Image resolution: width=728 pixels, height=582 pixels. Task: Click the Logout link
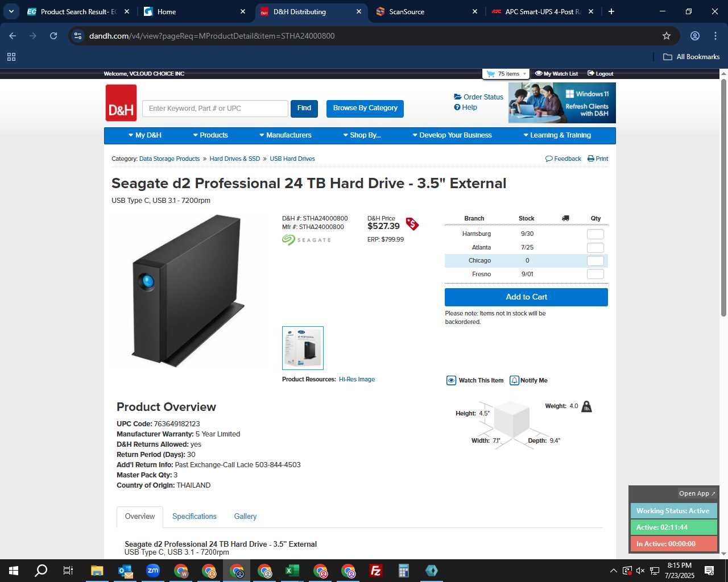click(600, 74)
